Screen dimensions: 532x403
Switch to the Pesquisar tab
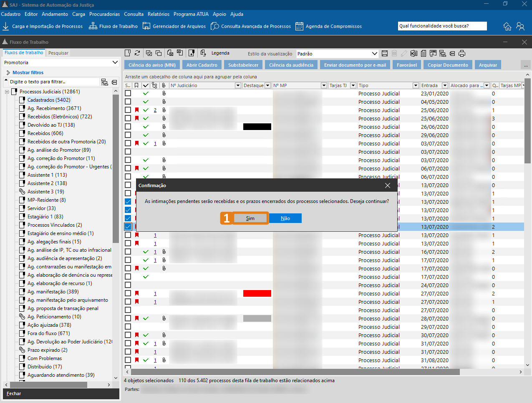pos(58,53)
